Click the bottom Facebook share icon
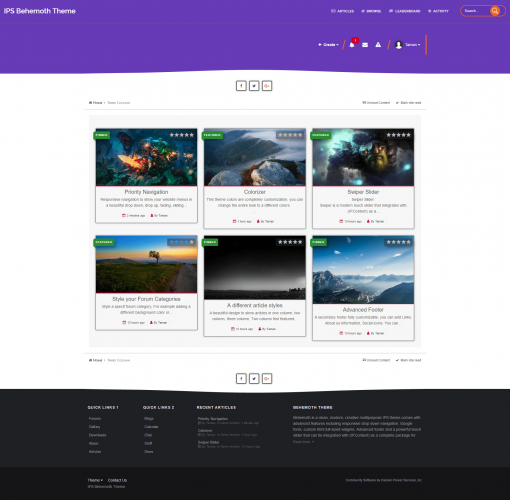 tap(241, 379)
